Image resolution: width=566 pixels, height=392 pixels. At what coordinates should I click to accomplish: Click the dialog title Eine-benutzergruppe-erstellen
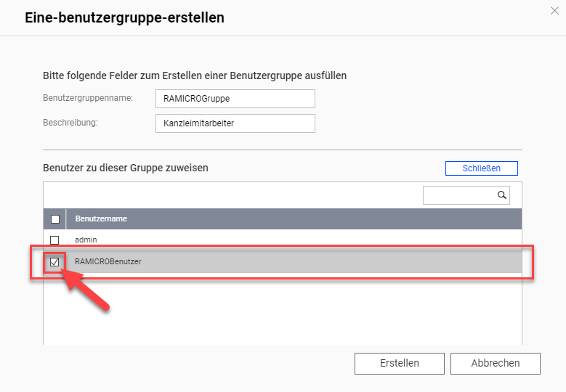pyautogui.click(x=124, y=17)
